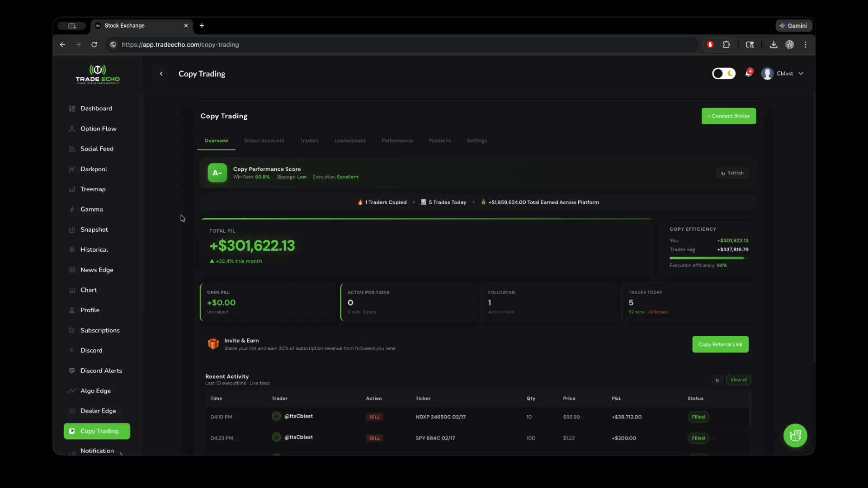868x488 pixels.
Task: Click Refresh on Copy Performance Score
Action: pos(732,173)
